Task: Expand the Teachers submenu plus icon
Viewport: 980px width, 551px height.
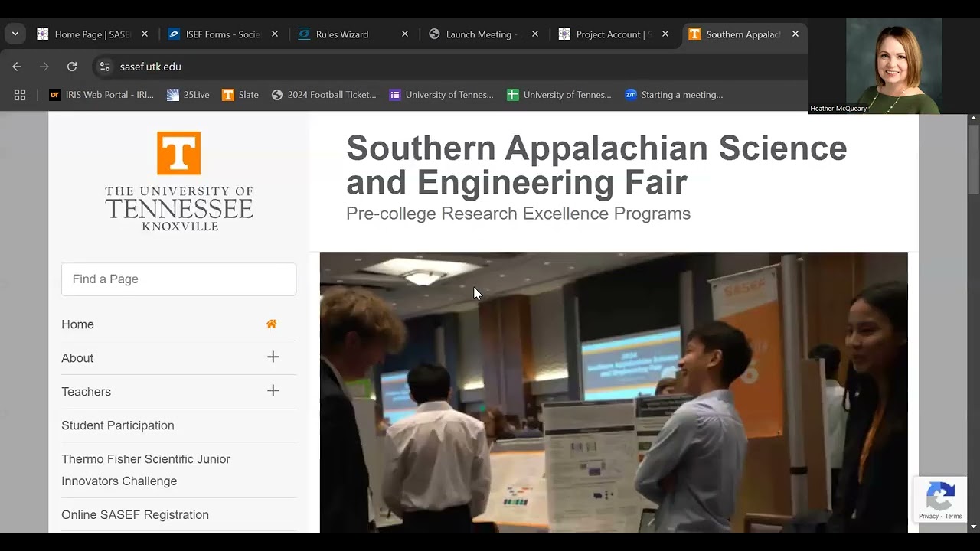Action: (x=273, y=391)
